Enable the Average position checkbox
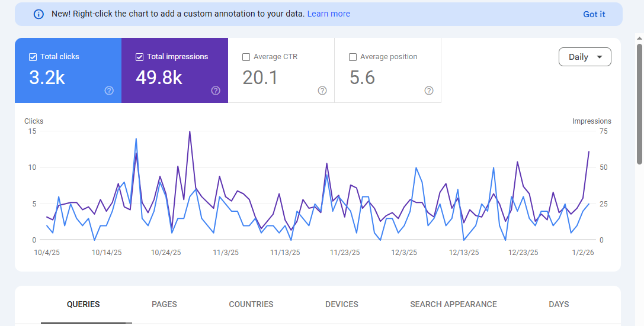This screenshot has height=326, width=644. coord(353,57)
